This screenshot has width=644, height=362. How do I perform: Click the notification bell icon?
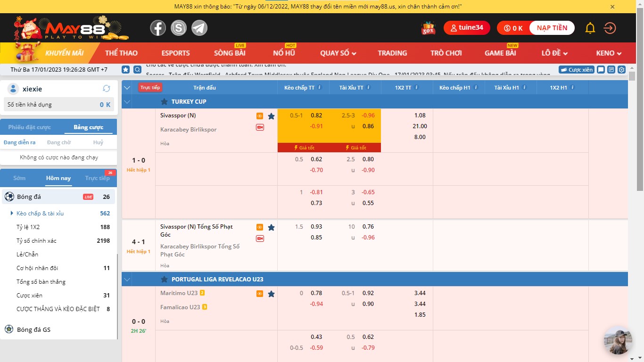click(590, 28)
